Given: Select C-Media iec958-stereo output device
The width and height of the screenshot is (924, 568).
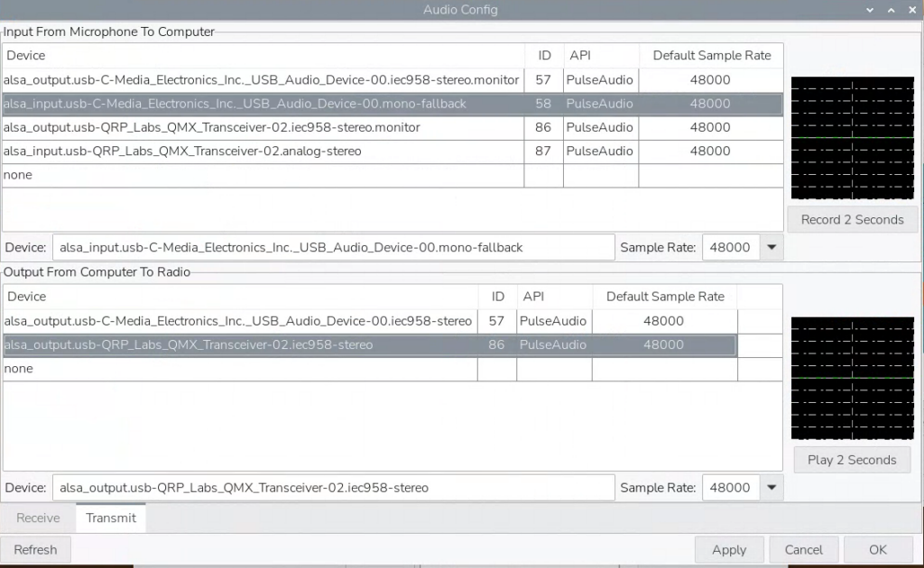Looking at the screenshot, I should coord(239,321).
